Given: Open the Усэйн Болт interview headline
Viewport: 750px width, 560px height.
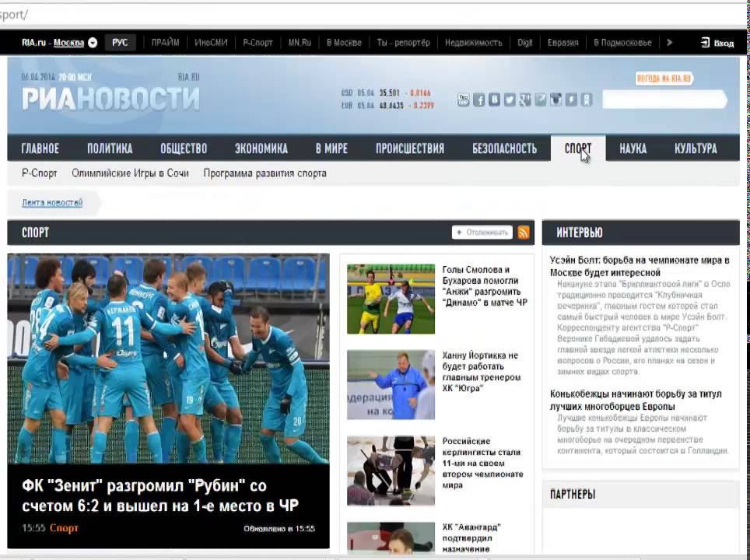Looking at the screenshot, I should (x=640, y=266).
